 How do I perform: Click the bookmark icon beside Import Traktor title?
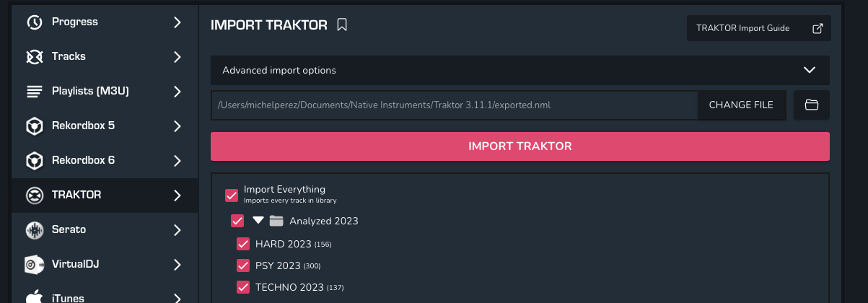[342, 25]
